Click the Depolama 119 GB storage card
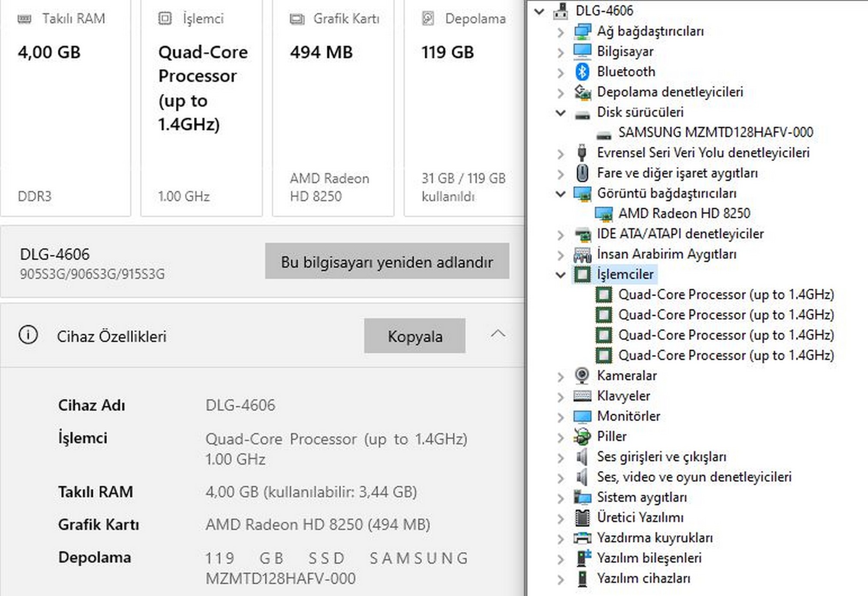Screen dimensions: 868x596 click(x=463, y=109)
